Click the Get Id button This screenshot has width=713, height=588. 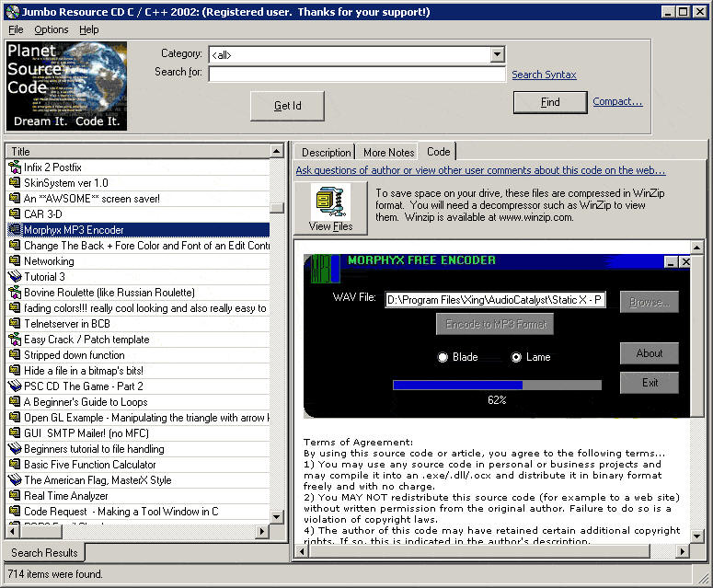[x=287, y=106]
